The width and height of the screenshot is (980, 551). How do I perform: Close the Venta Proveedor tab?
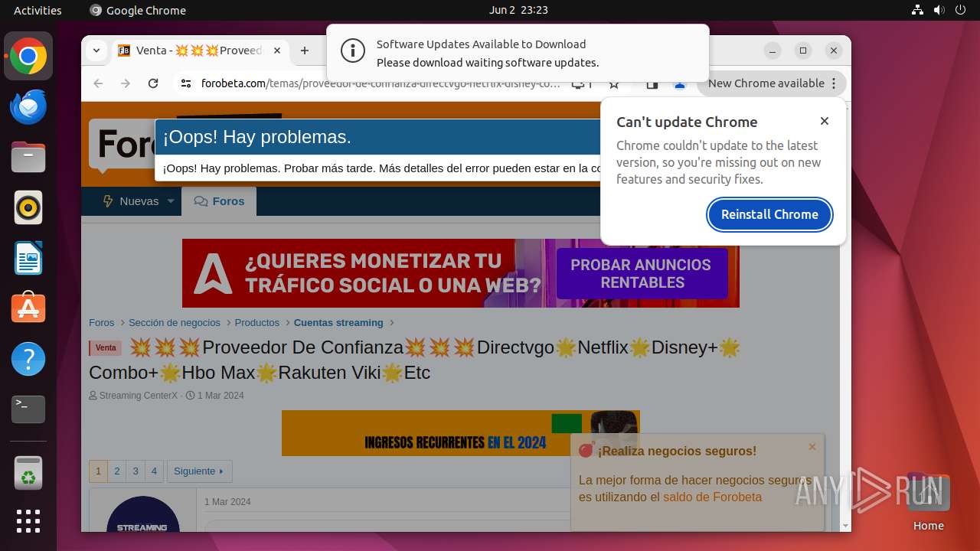pos(277,51)
